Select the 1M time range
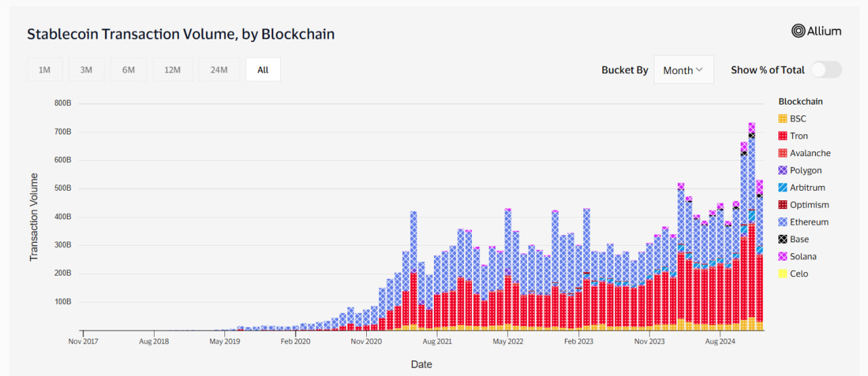This screenshot has width=868, height=376. tap(45, 70)
